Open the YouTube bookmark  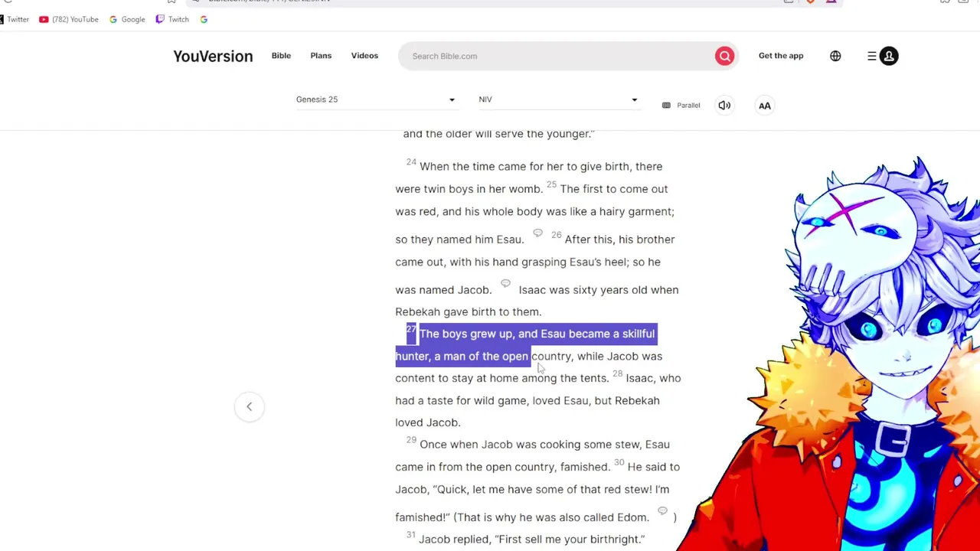(x=69, y=19)
